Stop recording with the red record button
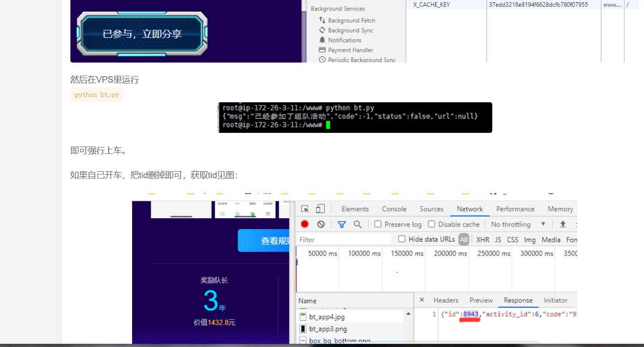The width and height of the screenshot is (644, 347). (x=305, y=224)
